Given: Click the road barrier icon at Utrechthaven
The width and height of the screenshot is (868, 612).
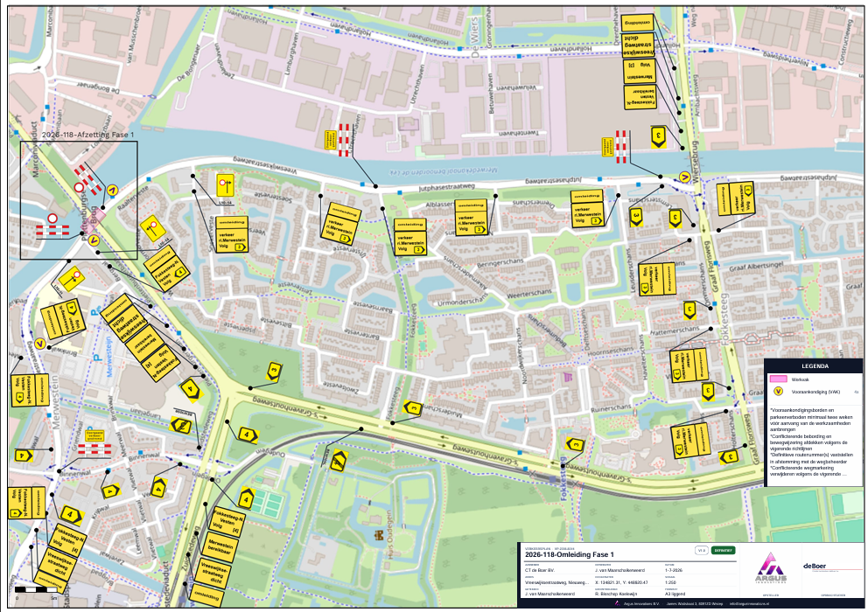Looking at the screenshot, I should click(x=344, y=140).
